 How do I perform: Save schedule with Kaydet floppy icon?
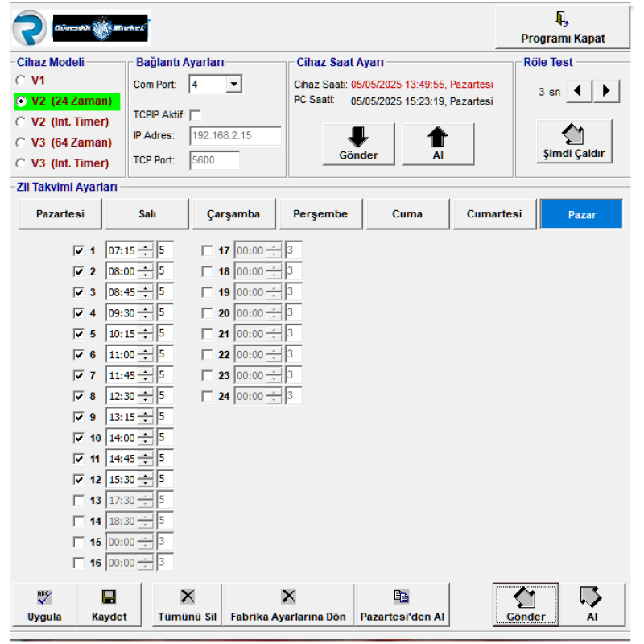pos(109,605)
